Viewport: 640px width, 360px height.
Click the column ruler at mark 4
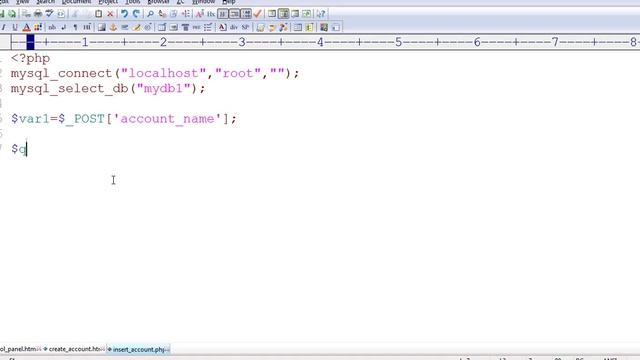[320, 42]
